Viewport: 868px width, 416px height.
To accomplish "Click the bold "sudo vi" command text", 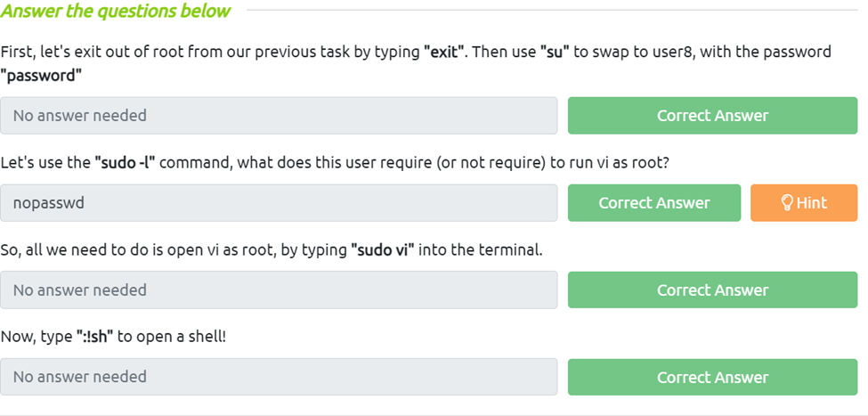I will (382, 250).
